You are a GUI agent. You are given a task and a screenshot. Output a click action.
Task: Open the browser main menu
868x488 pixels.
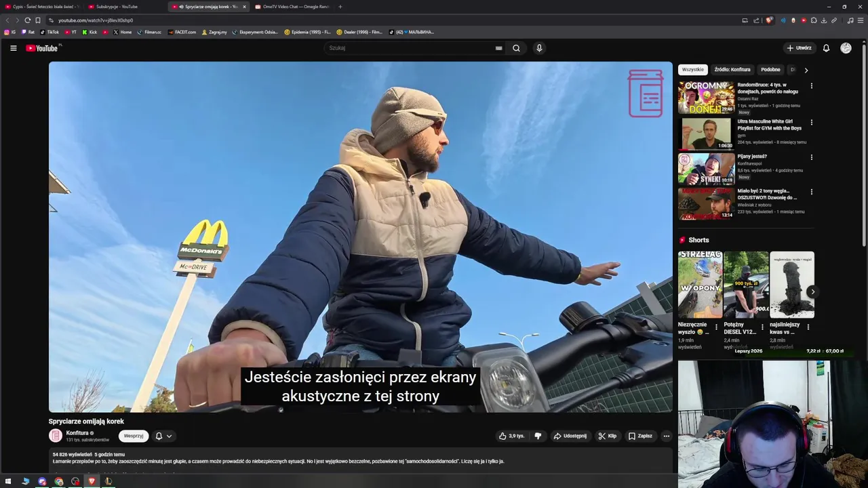(x=860, y=20)
